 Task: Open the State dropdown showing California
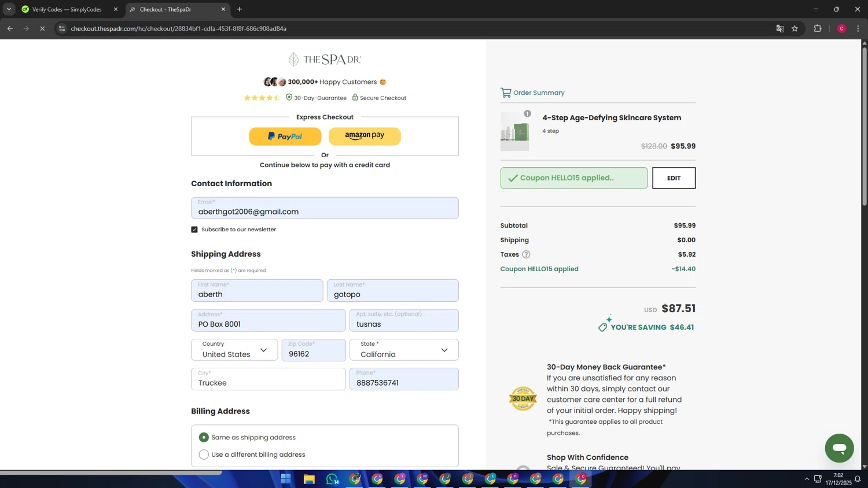(404, 350)
